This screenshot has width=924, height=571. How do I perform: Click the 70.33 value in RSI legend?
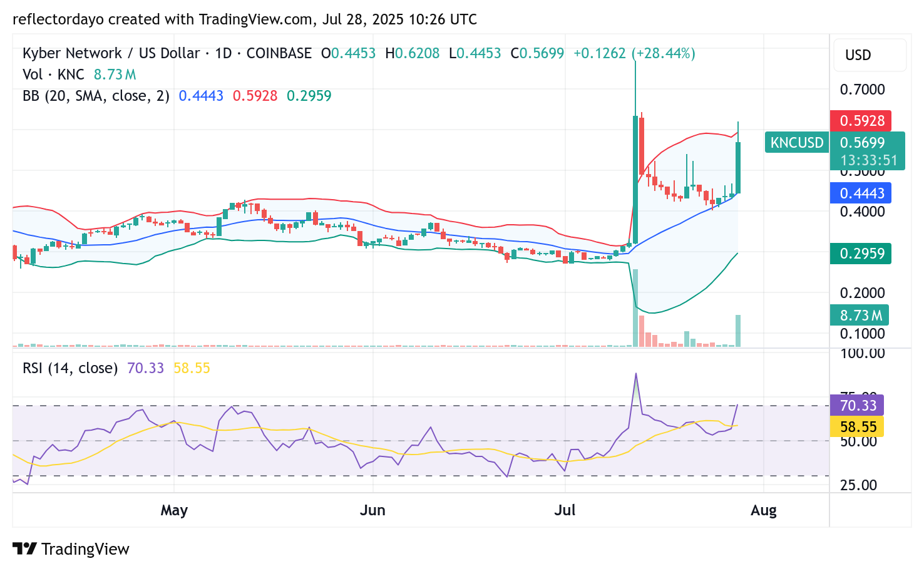[x=145, y=368]
